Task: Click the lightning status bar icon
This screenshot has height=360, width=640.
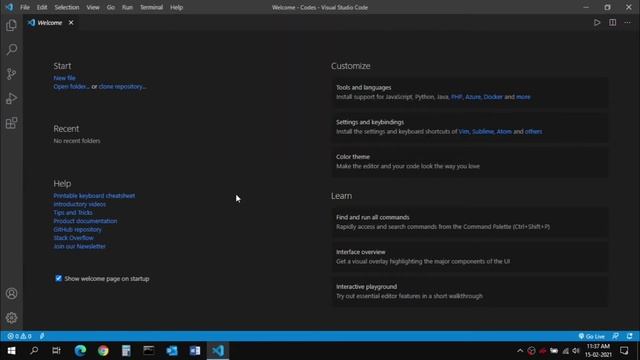Action: point(42,336)
